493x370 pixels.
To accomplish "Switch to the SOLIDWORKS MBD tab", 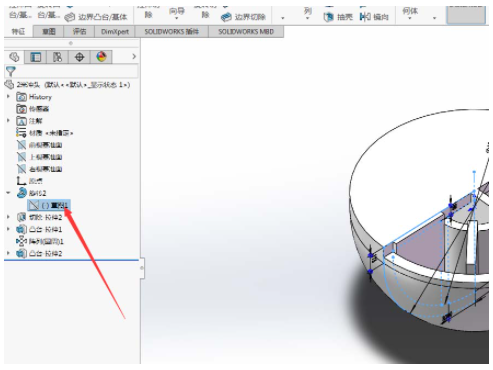I will coord(246,32).
